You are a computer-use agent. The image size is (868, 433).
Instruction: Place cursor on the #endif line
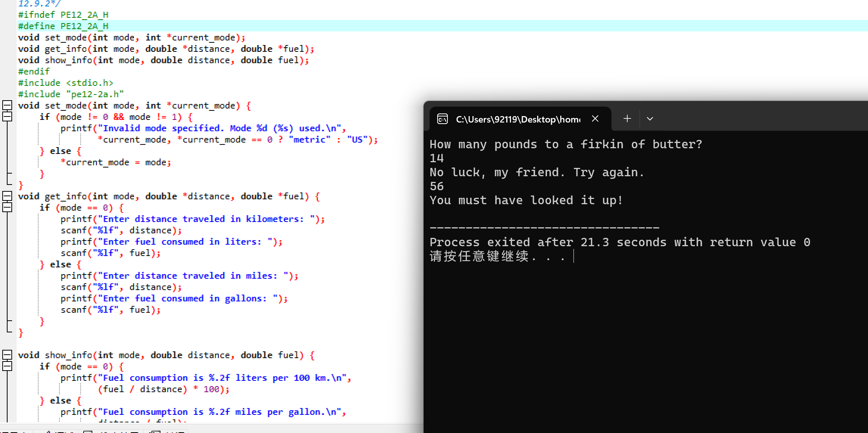(x=34, y=71)
